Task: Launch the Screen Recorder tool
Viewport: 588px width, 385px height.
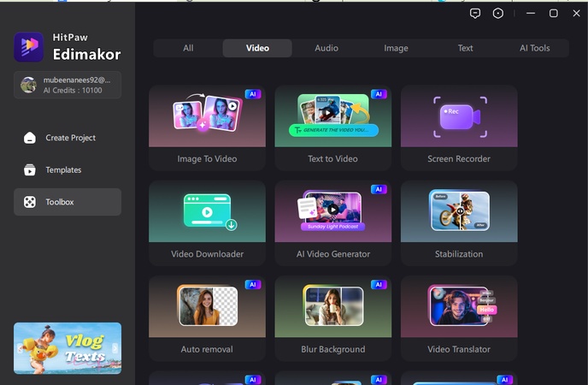Action: click(x=459, y=127)
